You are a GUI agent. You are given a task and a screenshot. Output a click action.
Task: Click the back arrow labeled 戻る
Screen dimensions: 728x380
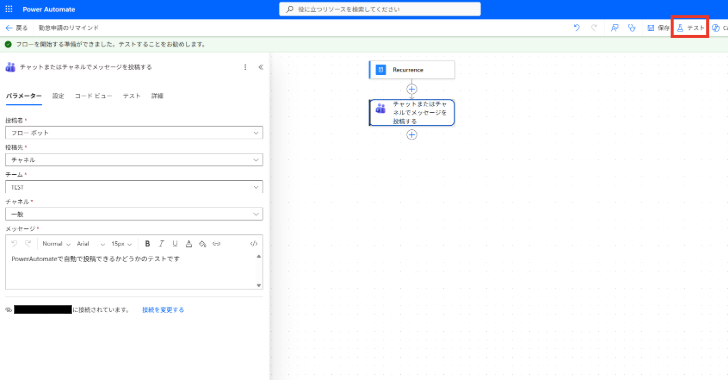click(16, 28)
